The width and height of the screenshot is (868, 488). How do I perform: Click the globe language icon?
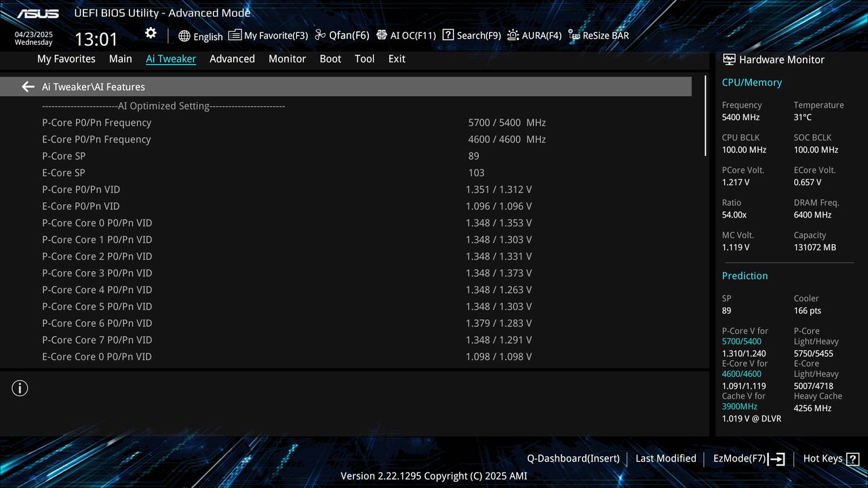pyautogui.click(x=184, y=36)
